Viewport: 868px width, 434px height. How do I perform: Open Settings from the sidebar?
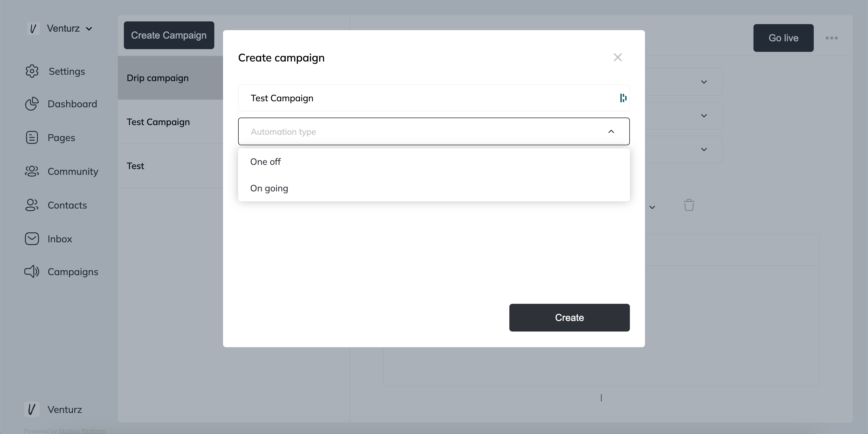(x=66, y=71)
